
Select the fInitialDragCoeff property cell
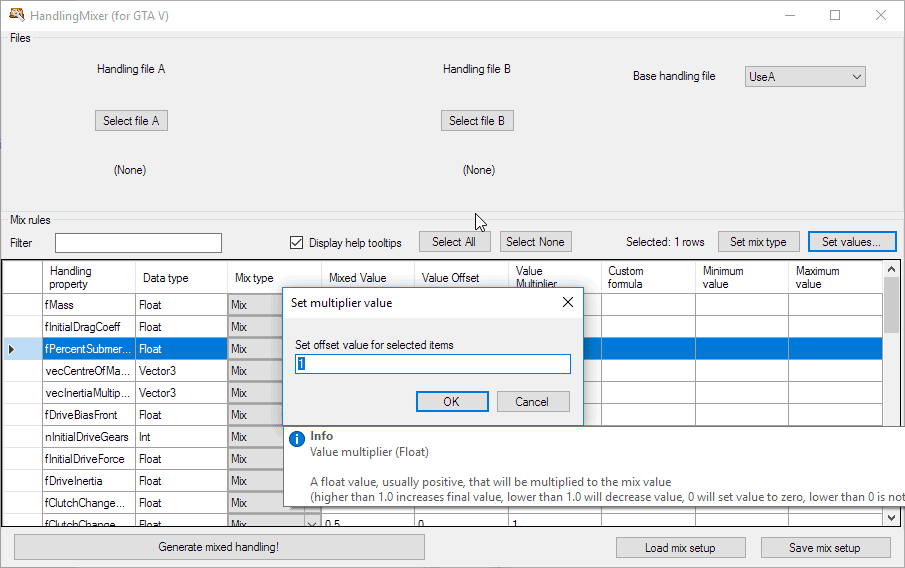89,327
